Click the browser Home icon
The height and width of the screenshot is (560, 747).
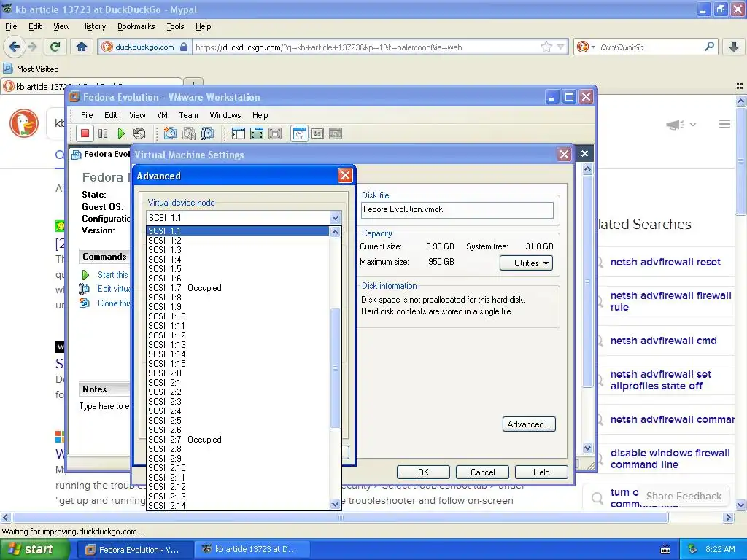pyautogui.click(x=82, y=47)
